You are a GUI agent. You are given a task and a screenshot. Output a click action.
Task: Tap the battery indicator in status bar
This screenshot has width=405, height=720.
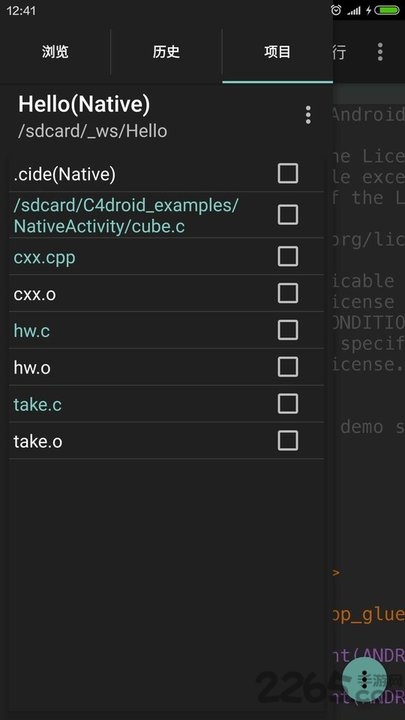point(387,10)
